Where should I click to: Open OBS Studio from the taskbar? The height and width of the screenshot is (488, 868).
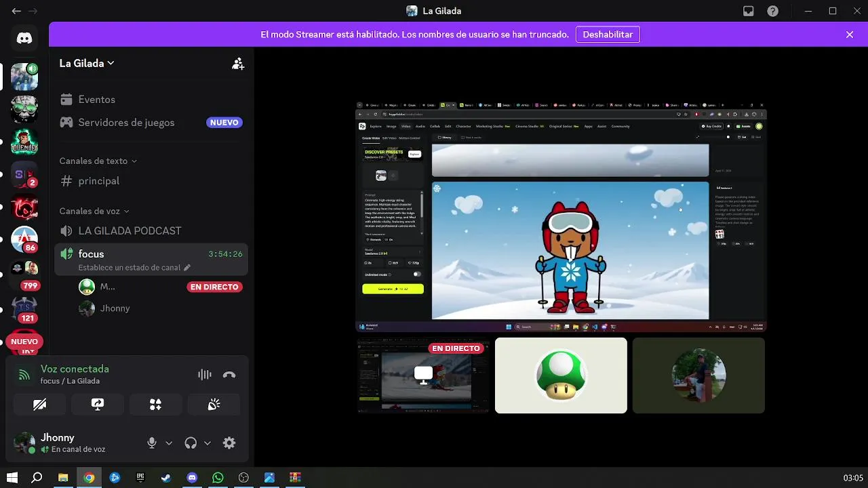pyautogui.click(x=243, y=478)
